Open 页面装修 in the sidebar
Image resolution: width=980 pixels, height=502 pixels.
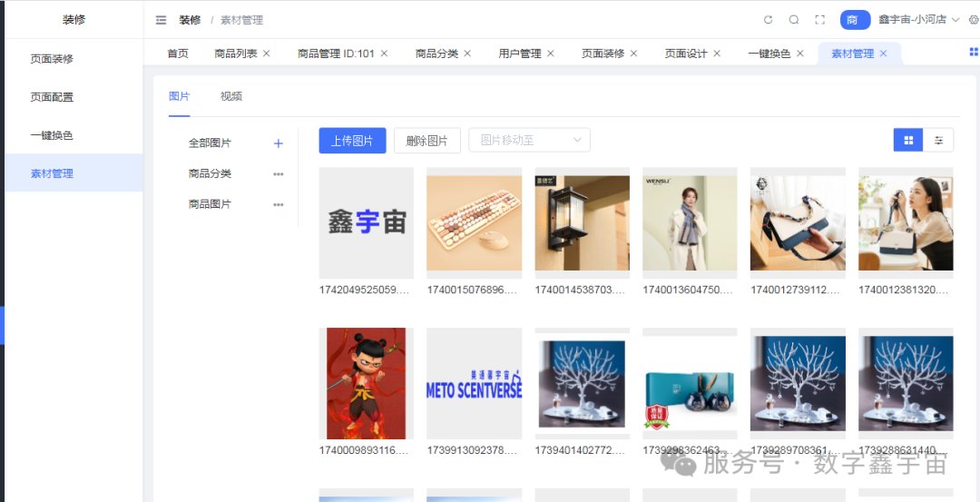[73, 59]
